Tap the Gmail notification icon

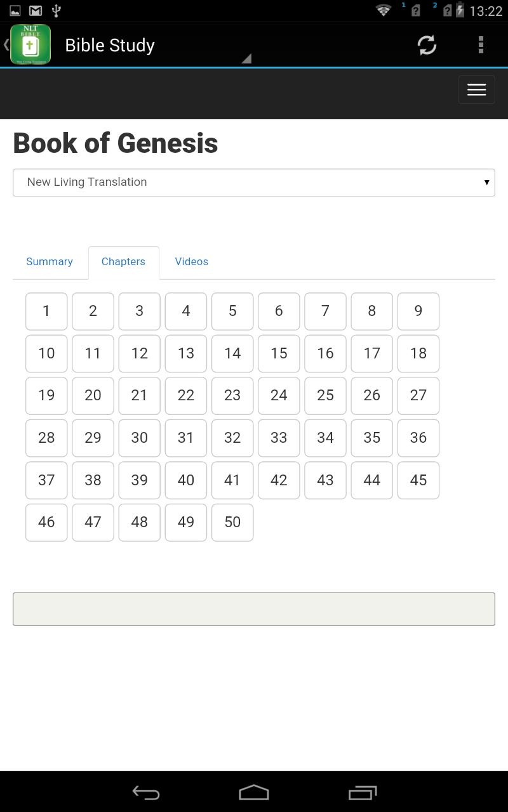[x=36, y=10]
